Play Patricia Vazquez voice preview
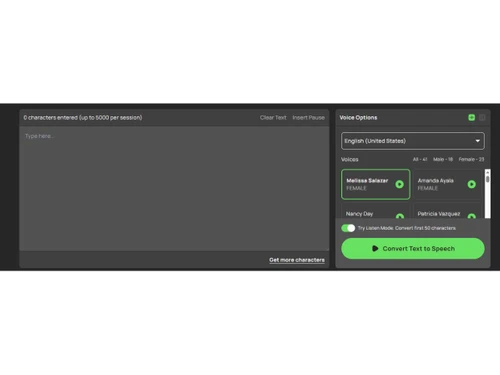 [x=471, y=216]
